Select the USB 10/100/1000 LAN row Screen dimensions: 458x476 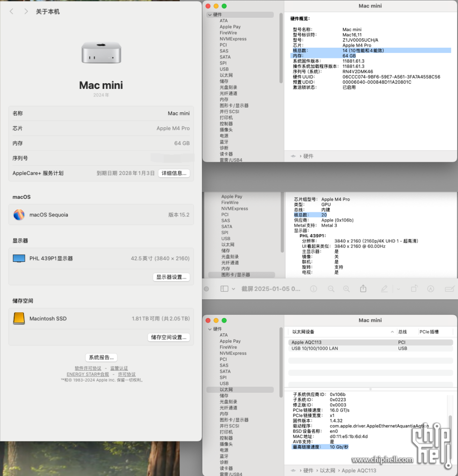coord(371,348)
